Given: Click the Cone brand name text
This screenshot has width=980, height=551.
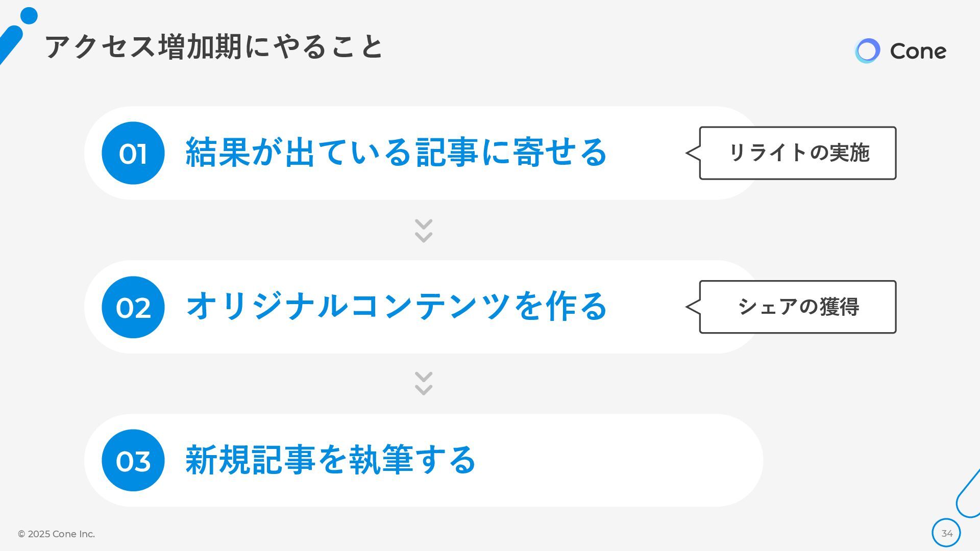Looking at the screenshot, I should click(x=918, y=51).
